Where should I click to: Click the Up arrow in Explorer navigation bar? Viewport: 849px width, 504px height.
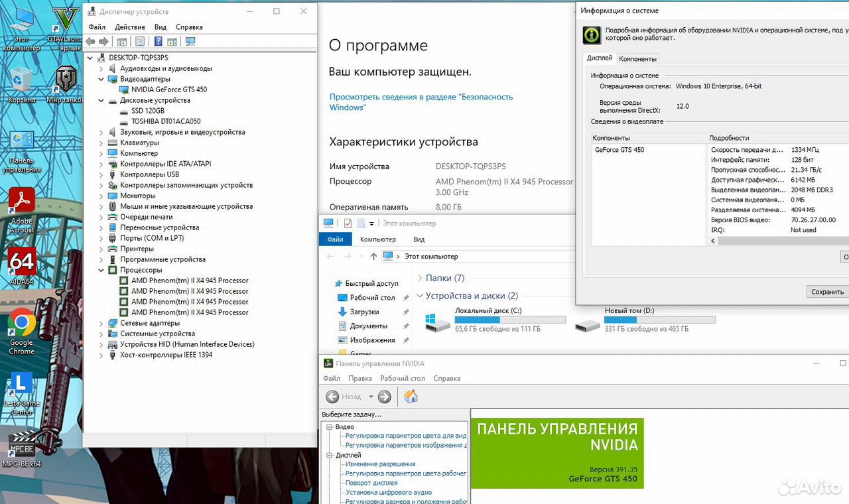[x=373, y=256]
